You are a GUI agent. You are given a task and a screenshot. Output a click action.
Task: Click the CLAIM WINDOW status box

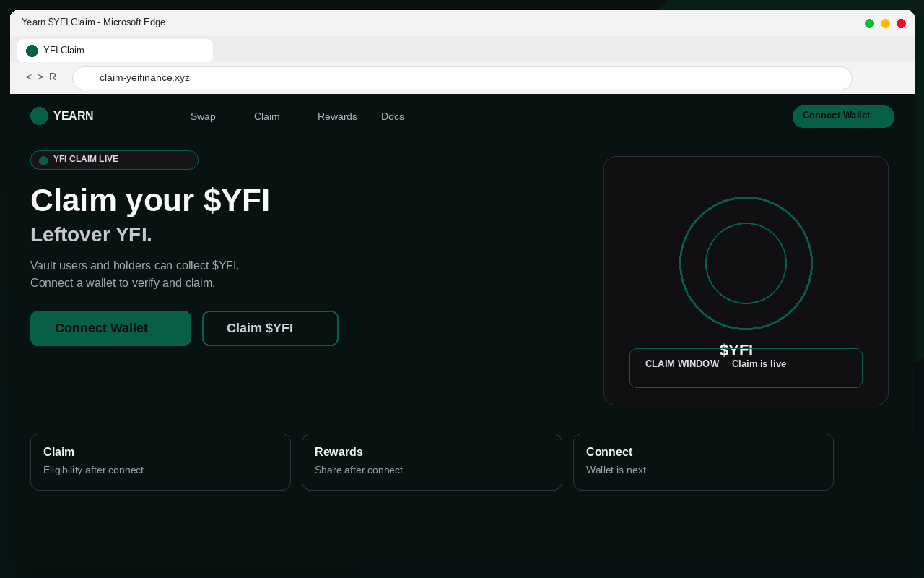(x=746, y=368)
